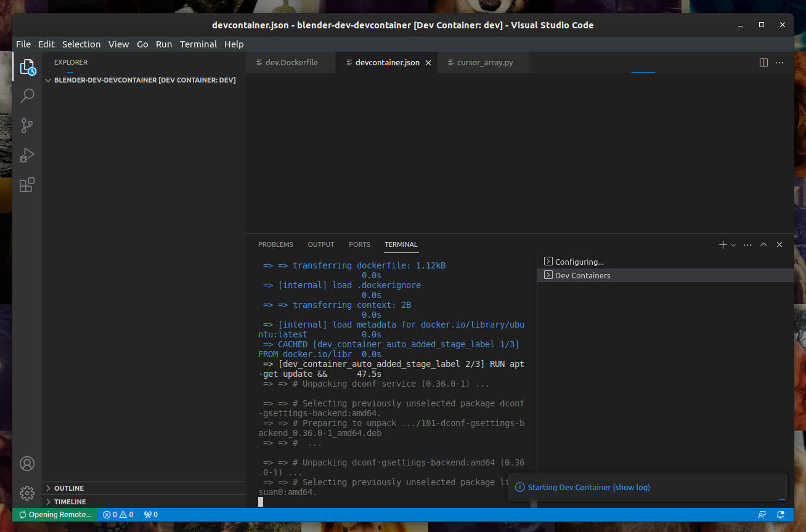Image resolution: width=806 pixels, height=532 pixels.
Task: Split the editor right
Action: (763, 63)
